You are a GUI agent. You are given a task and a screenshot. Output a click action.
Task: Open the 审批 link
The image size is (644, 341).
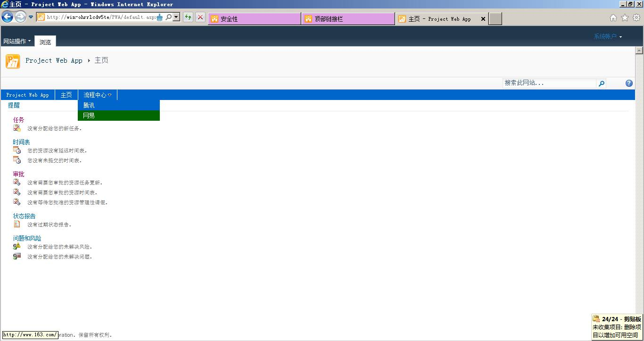click(18, 174)
